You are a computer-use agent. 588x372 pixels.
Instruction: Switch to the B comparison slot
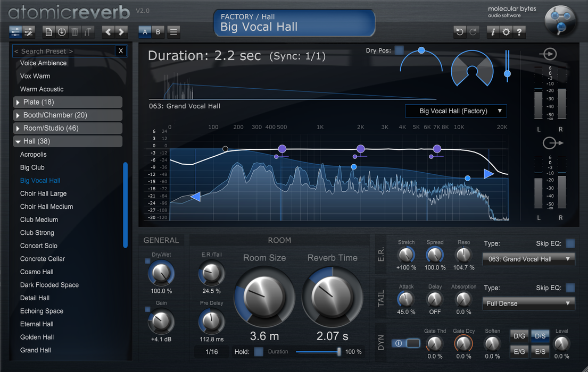(x=158, y=32)
